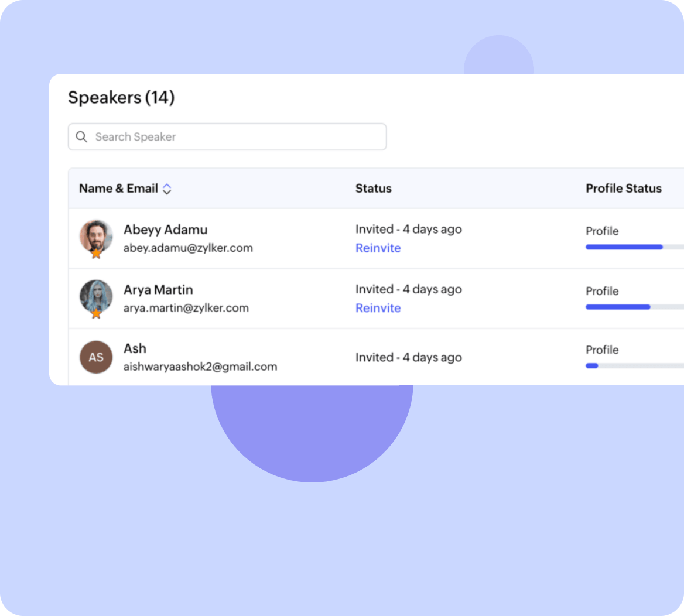Click the search magnifier icon
The image size is (684, 616).
[x=82, y=136]
